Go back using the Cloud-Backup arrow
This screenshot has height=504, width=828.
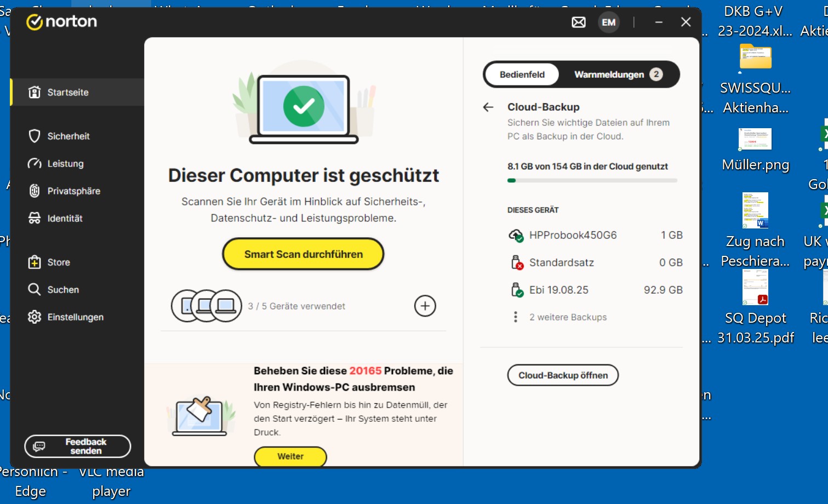pos(488,107)
